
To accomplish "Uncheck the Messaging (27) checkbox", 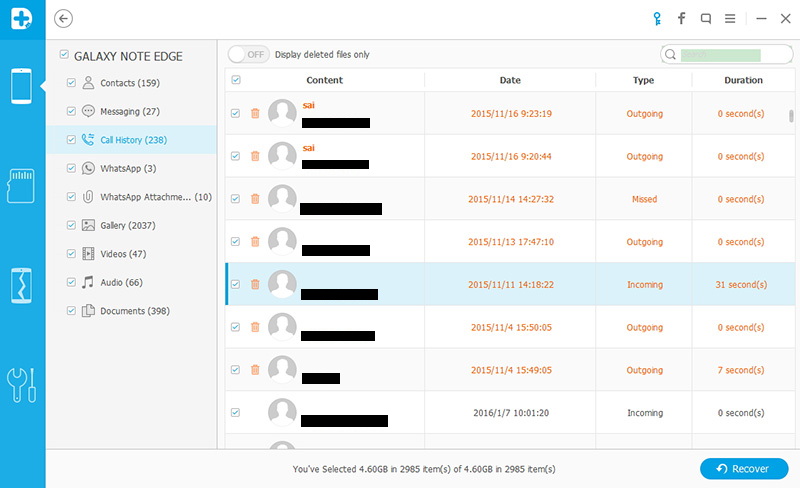I will click(71, 111).
